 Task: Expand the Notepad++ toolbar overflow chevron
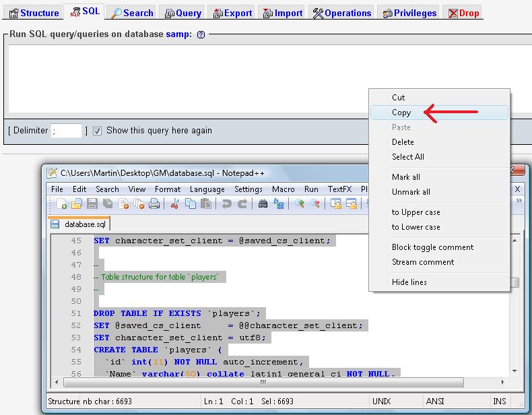point(519,201)
